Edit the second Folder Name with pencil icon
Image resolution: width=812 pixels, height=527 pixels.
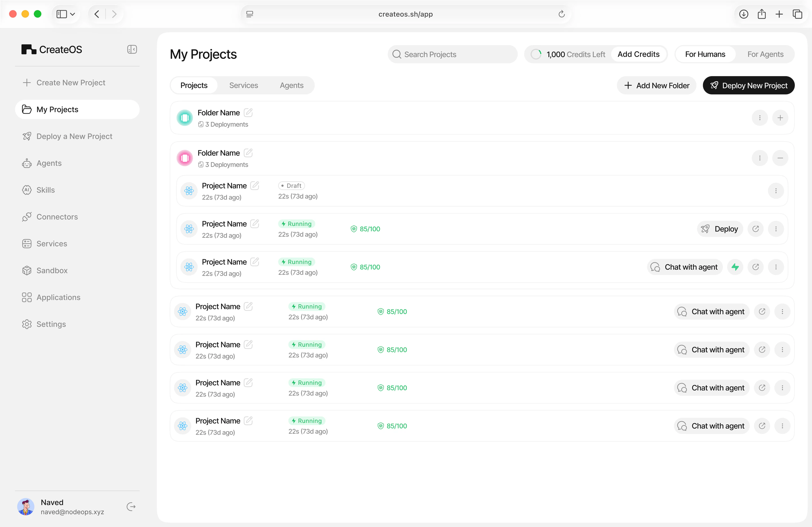click(248, 153)
